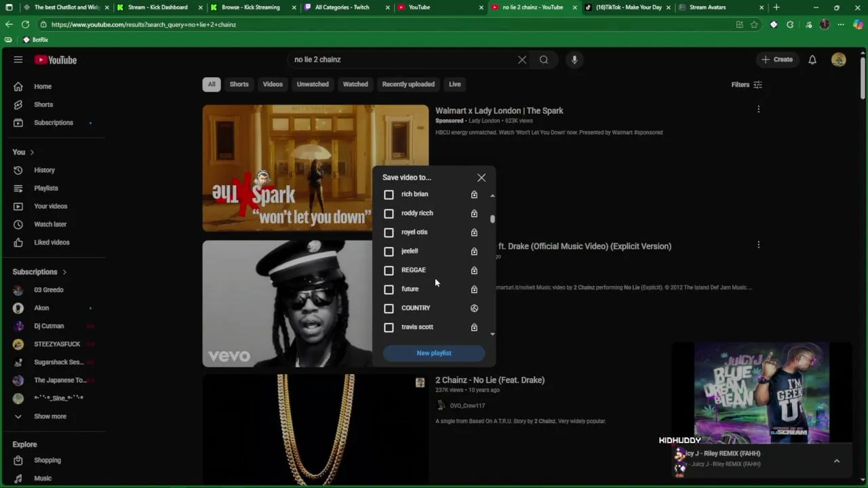Open Subscriptions in the sidebar

pyautogui.click(x=53, y=123)
